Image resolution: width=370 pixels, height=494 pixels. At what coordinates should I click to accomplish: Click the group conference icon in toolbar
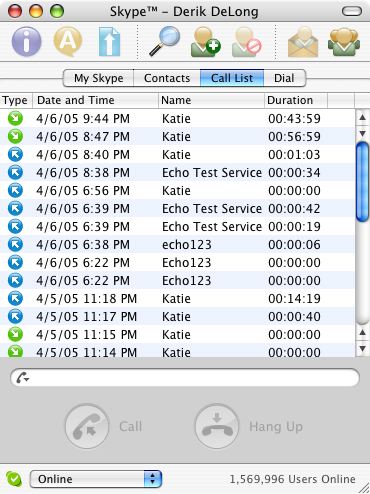(x=344, y=42)
